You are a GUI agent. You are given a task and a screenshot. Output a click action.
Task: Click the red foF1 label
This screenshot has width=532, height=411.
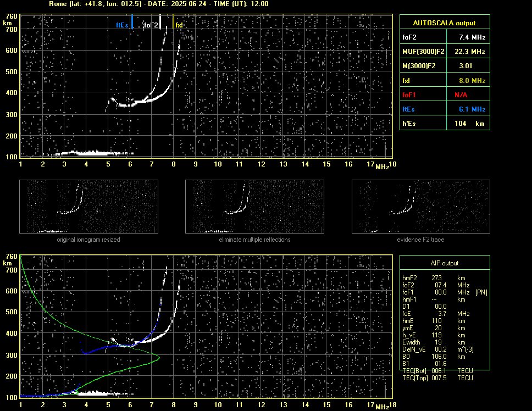click(409, 95)
